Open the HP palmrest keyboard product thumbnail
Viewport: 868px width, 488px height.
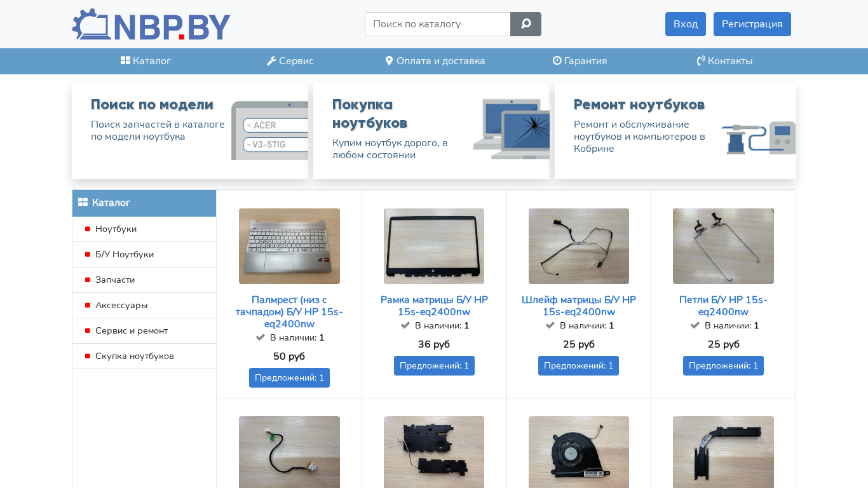pyautogui.click(x=289, y=246)
